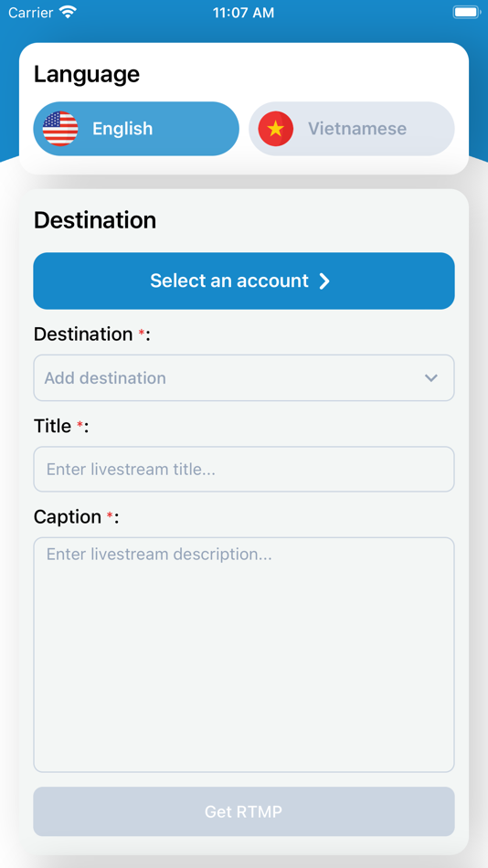
Task: Switch language to English
Action: click(136, 129)
